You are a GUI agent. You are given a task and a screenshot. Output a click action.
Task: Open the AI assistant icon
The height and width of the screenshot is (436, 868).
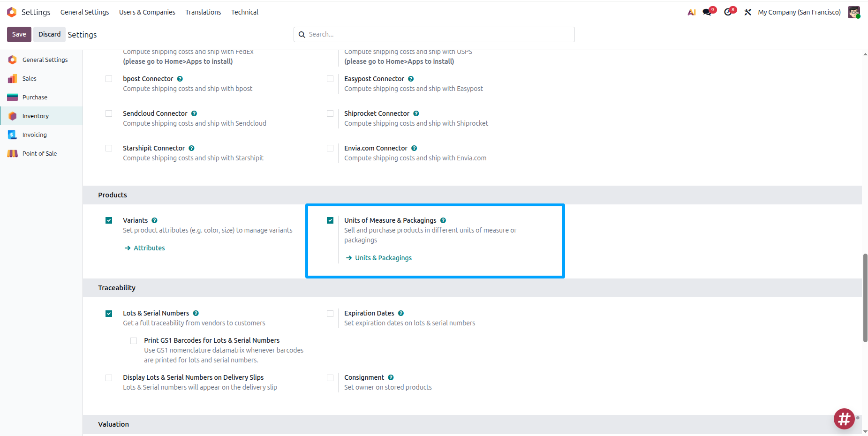691,12
